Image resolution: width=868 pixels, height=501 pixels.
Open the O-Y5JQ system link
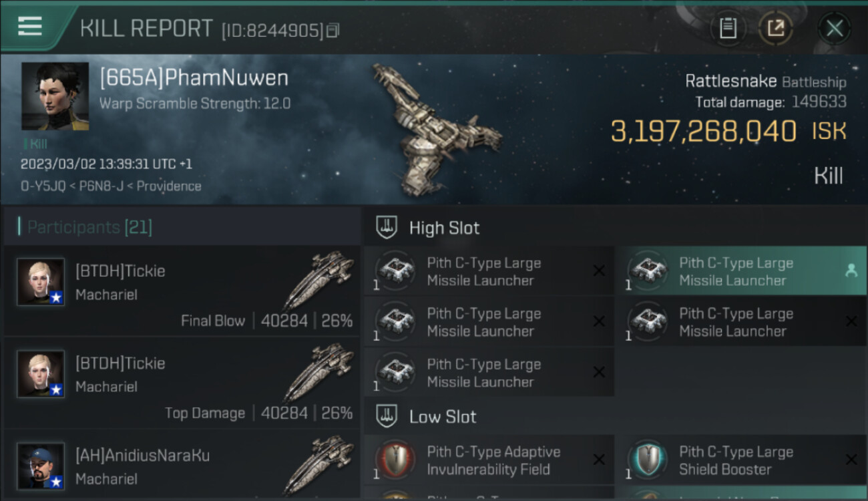(x=43, y=186)
